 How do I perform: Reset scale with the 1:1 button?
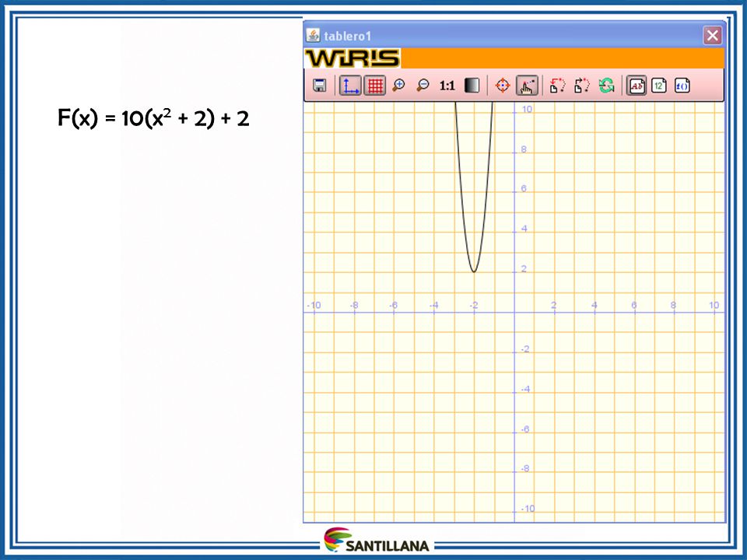coord(447,86)
